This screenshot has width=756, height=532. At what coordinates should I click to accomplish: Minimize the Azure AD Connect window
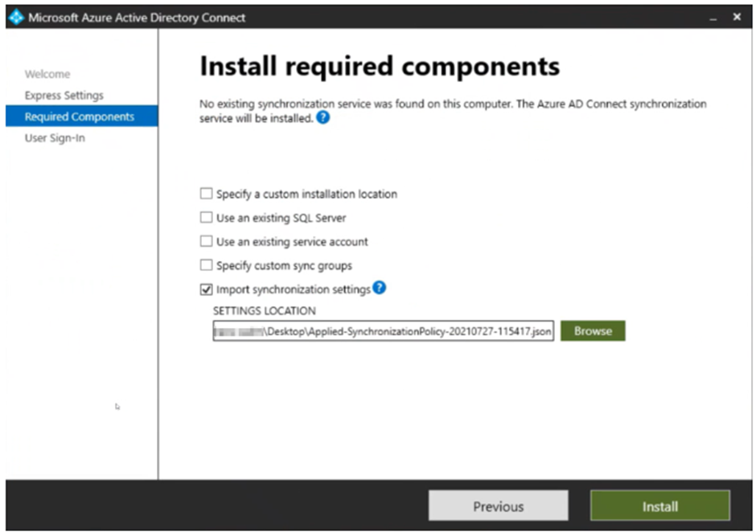coord(713,18)
